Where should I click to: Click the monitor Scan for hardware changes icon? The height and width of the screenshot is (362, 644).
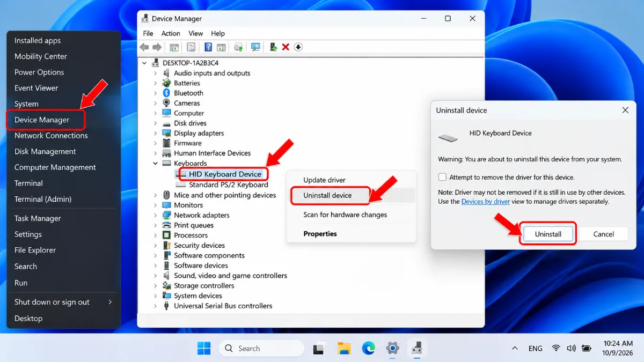[x=255, y=47]
